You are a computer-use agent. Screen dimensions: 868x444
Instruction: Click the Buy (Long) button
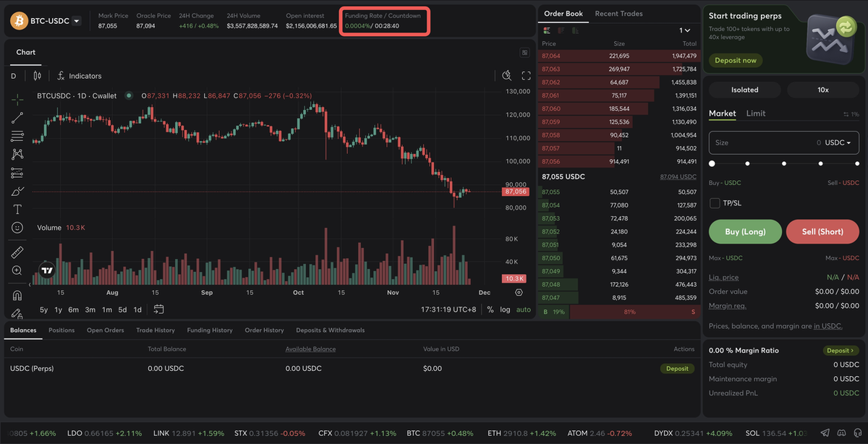(745, 232)
